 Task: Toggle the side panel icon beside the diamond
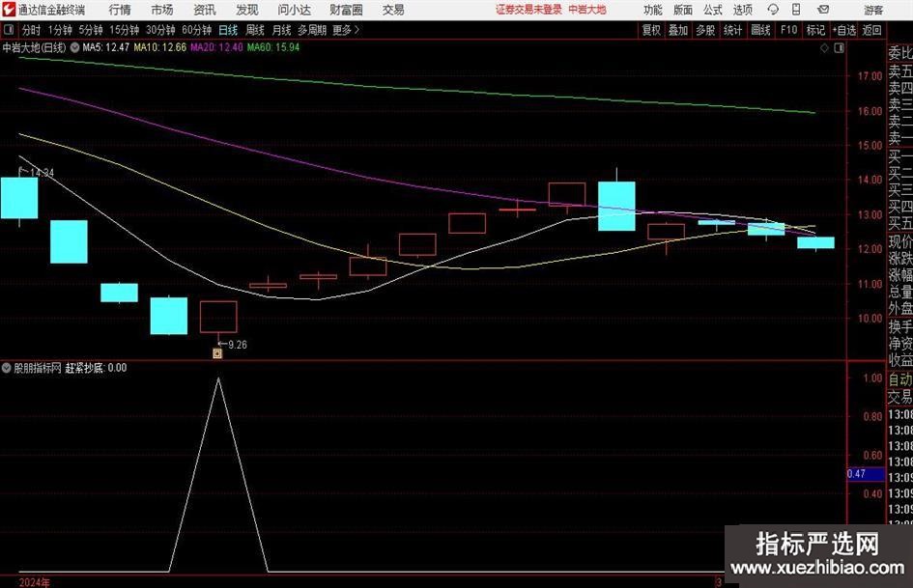(839, 48)
